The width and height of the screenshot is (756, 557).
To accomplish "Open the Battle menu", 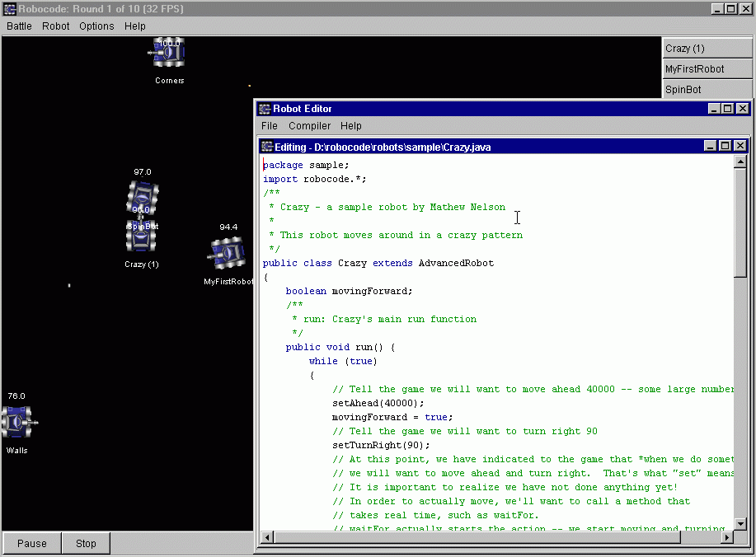I will (x=19, y=26).
